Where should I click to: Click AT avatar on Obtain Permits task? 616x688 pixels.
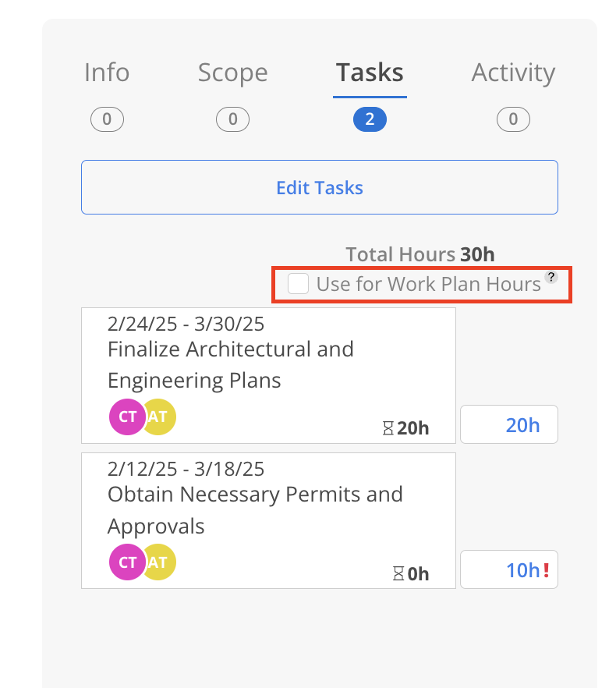[x=161, y=562]
